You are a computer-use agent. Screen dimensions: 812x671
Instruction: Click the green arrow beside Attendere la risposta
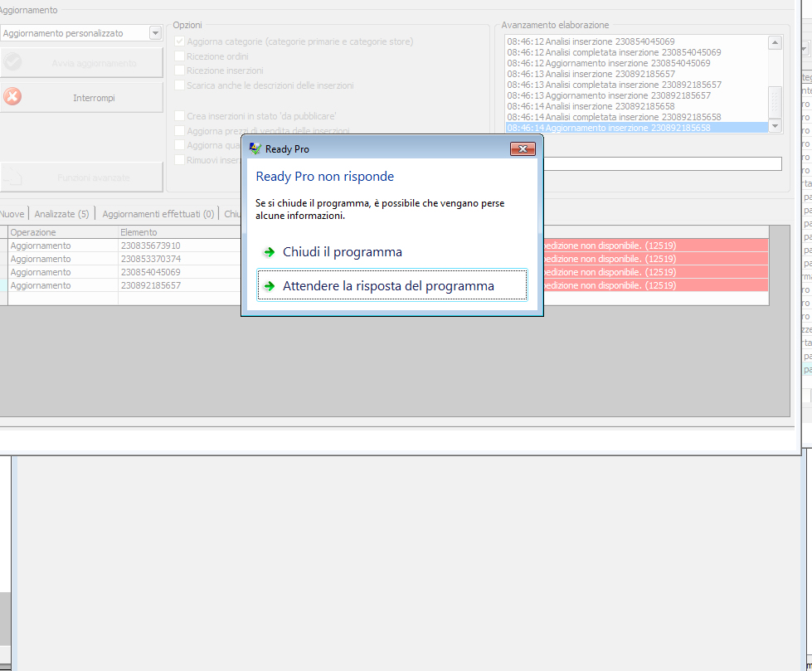coord(270,286)
